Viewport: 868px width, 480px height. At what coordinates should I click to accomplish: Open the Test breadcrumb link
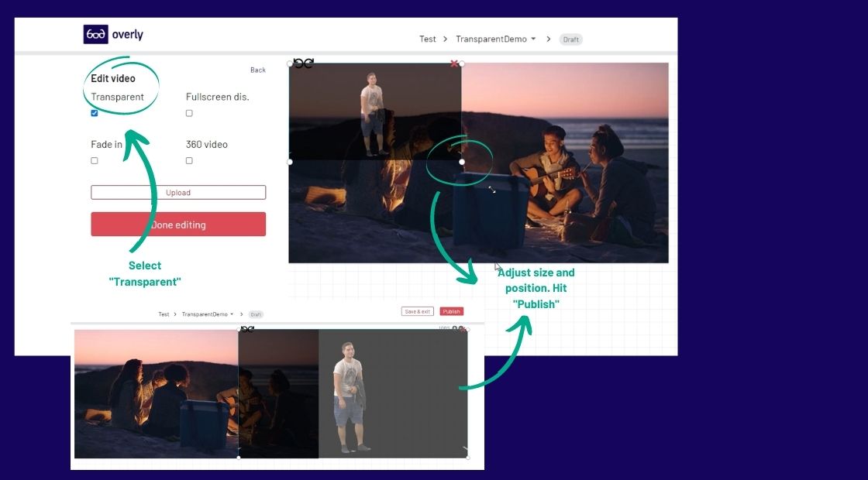click(427, 39)
